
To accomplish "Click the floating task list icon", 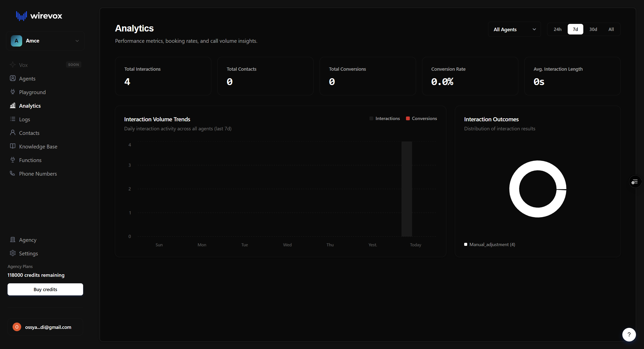I will tap(635, 182).
